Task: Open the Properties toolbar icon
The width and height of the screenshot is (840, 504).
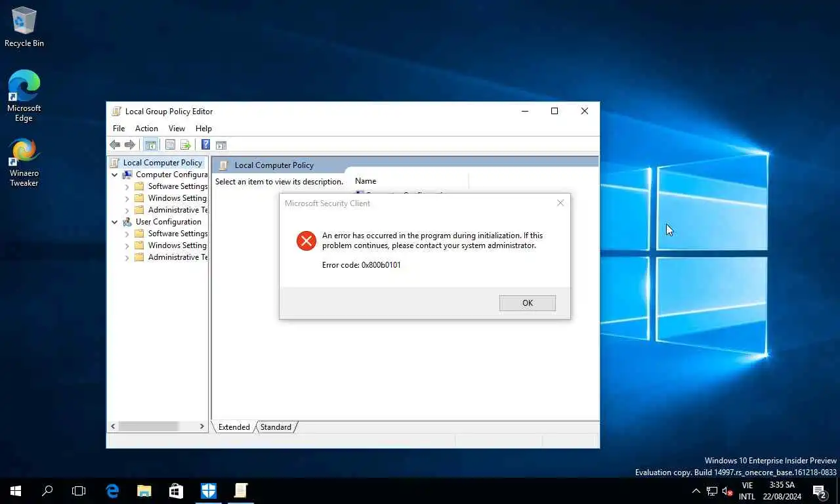Action: click(170, 145)
